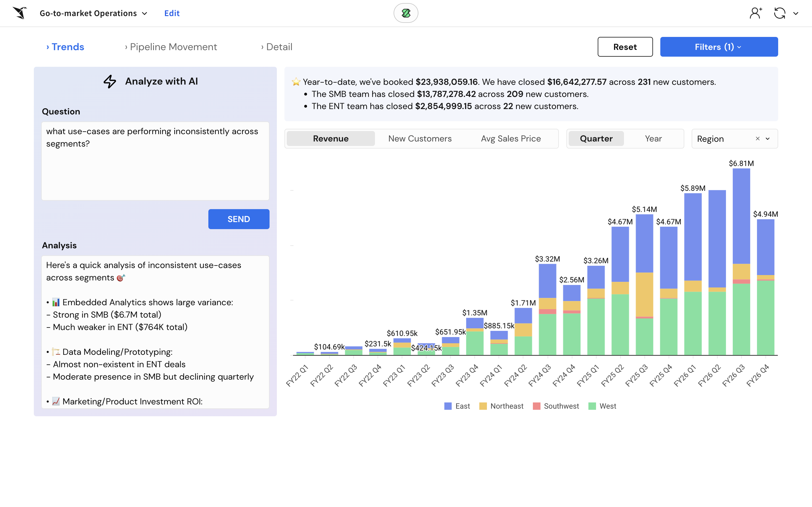
Task: Open the Region dropdown arrow
Action: 768,138
